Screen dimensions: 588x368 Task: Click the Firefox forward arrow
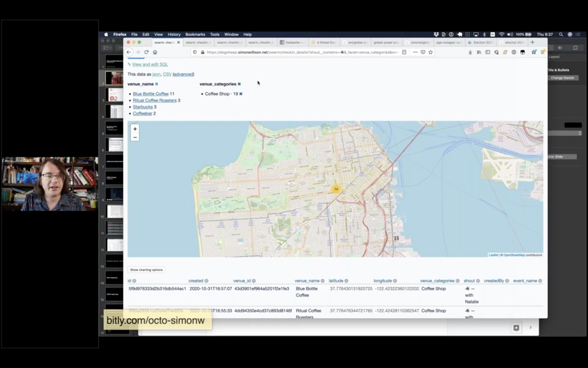(x=138, y=52)
